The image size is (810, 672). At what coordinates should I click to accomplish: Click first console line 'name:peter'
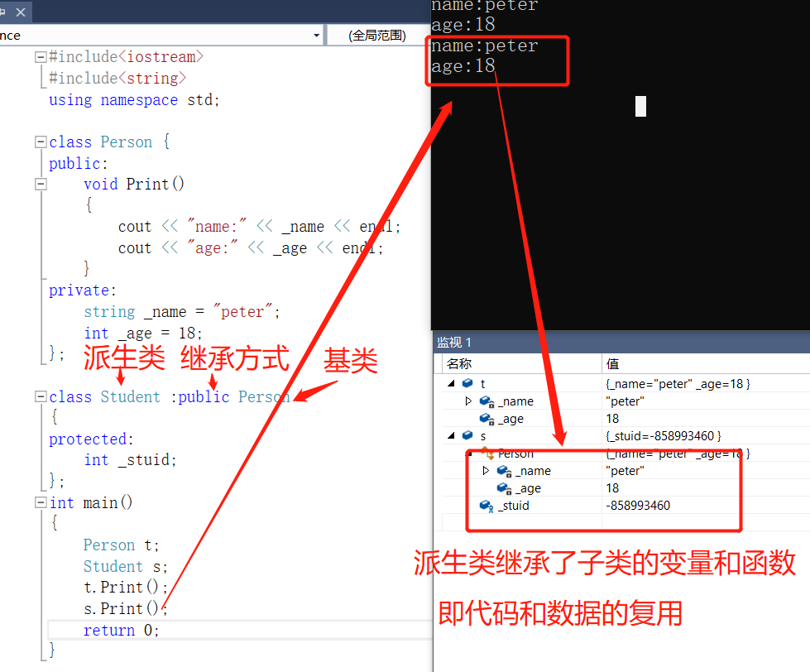tap(485, 6)
